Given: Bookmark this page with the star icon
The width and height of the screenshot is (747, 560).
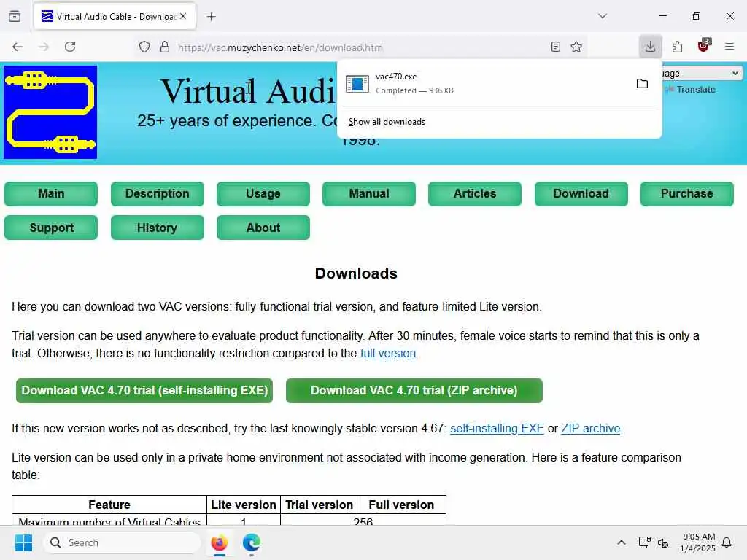Looking at the screenshot, I should [576, 47].
